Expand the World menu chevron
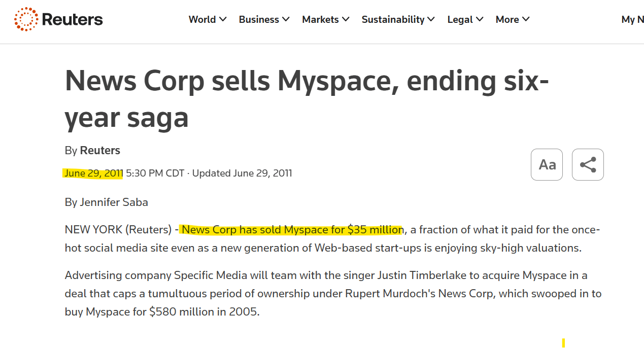Viewport: 644px width, 348px height. click(223, 20)
